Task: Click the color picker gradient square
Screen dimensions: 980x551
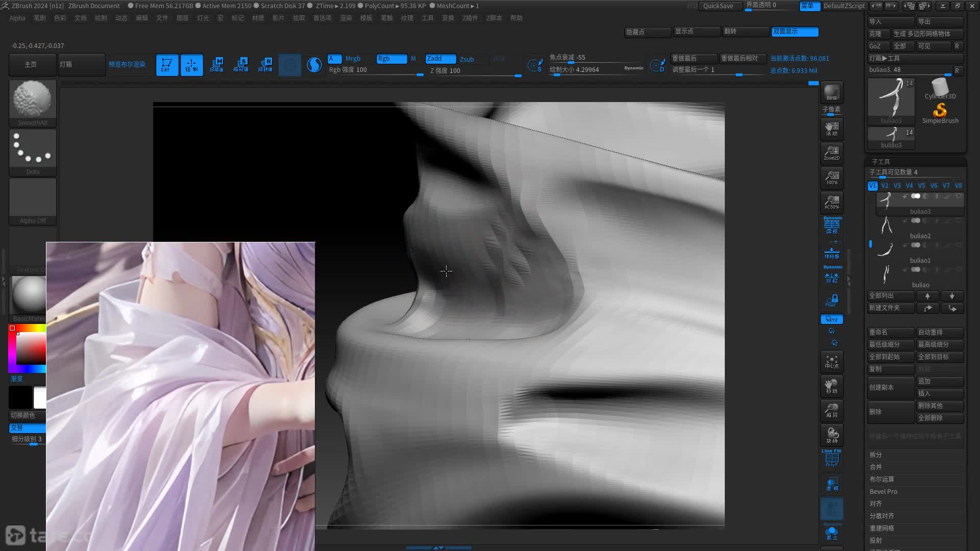Action: click(31, 349)
